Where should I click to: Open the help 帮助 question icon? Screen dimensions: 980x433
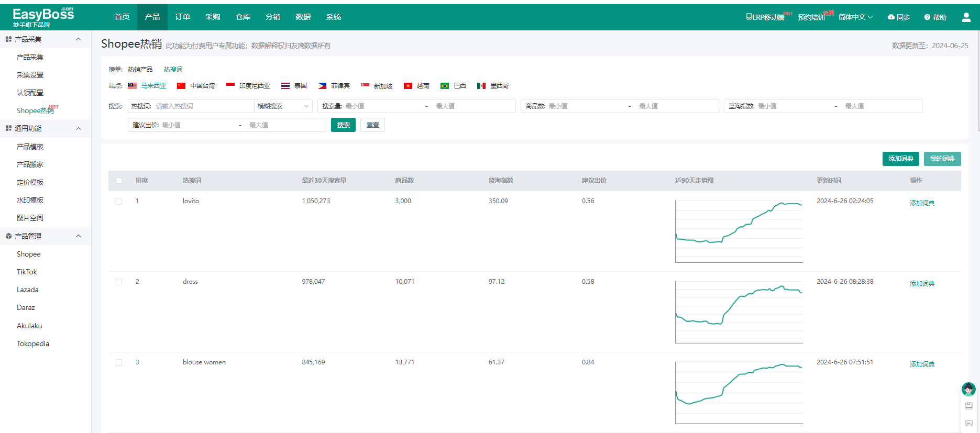point(927,17)
